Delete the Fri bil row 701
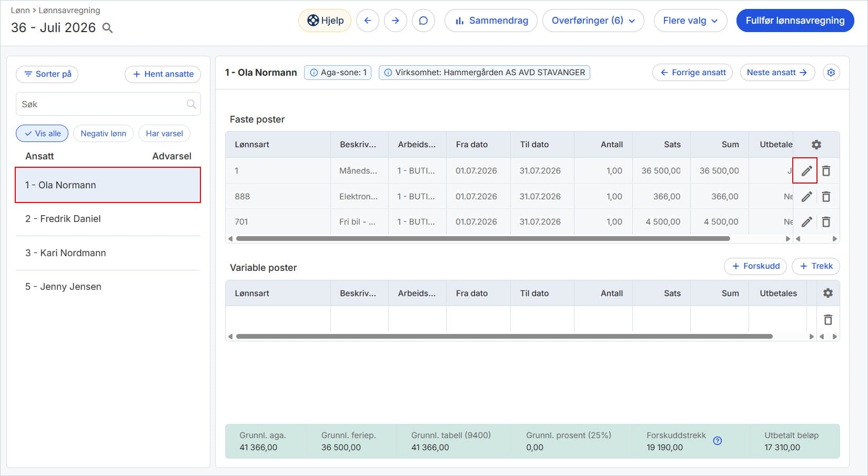Screen dimensions: 868x476 coord(826,222)
